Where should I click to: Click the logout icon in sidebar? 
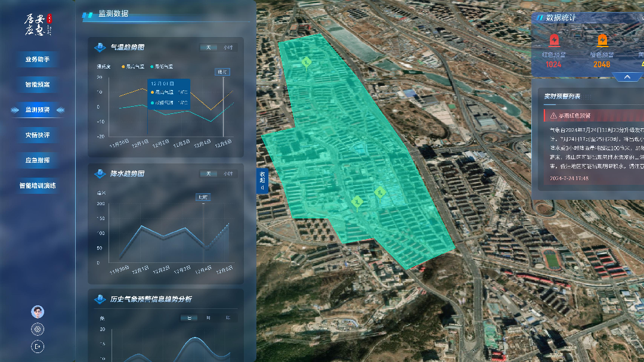point(38,346)
